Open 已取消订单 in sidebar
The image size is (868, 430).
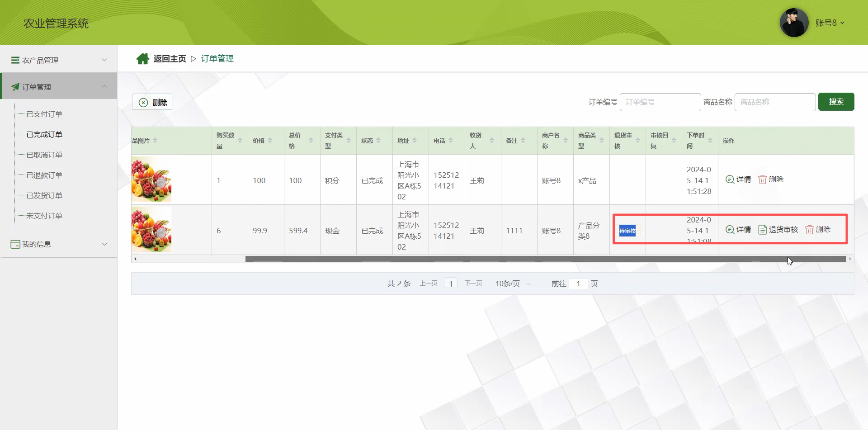(x=44, y=155)
